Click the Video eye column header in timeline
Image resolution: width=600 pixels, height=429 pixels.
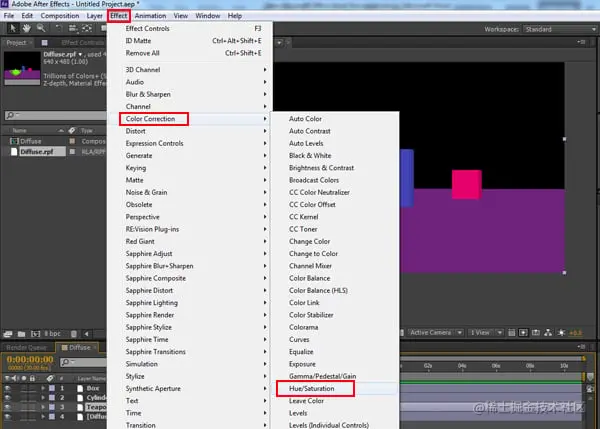click(x=7, y=378)
